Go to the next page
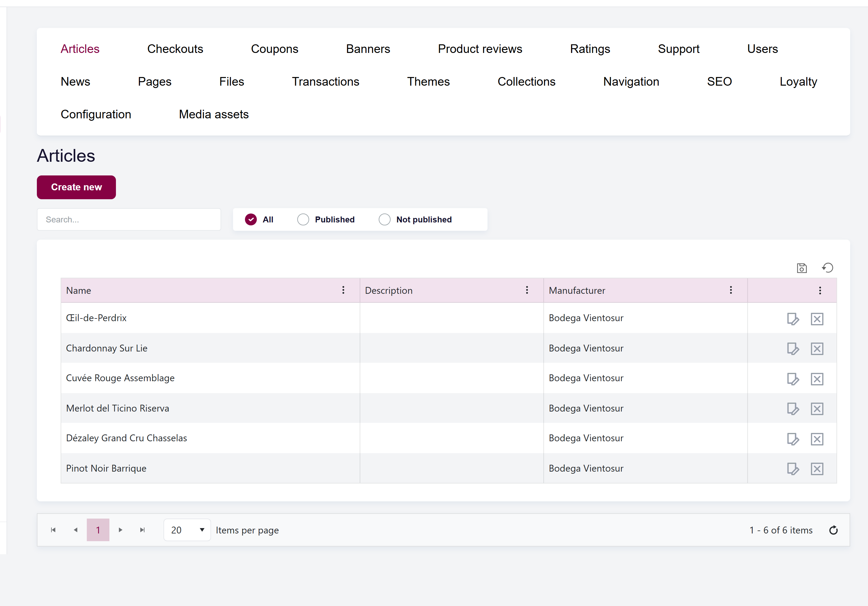This screenshot has height=606, width=868. point(120,530)
